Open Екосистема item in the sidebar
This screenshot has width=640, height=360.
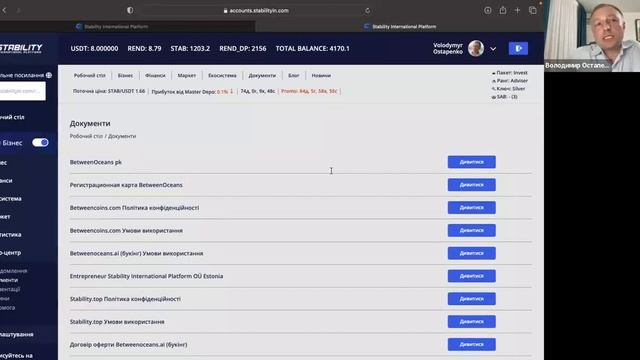point(11,199)
